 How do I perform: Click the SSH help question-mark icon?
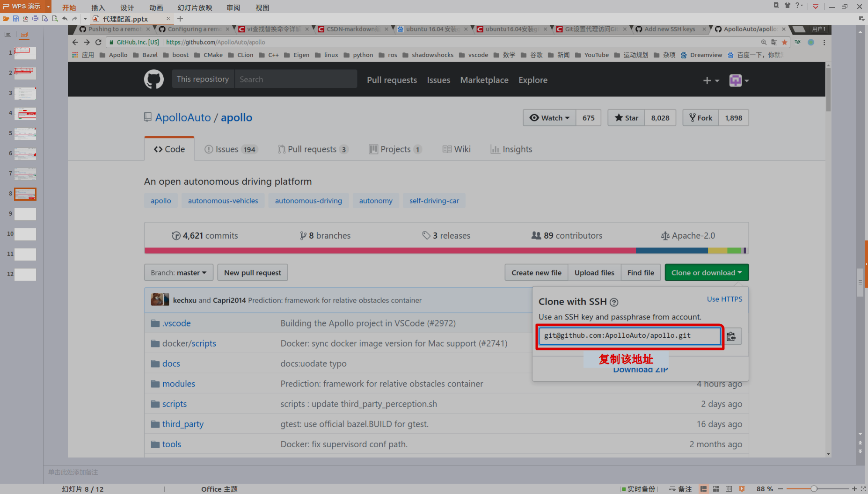(614, 302)
